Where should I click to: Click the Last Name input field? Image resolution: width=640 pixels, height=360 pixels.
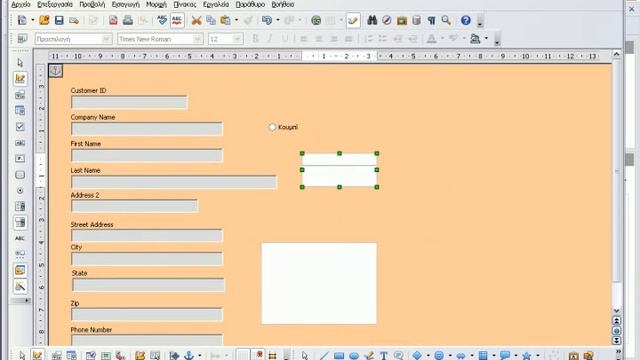point(174,182)
